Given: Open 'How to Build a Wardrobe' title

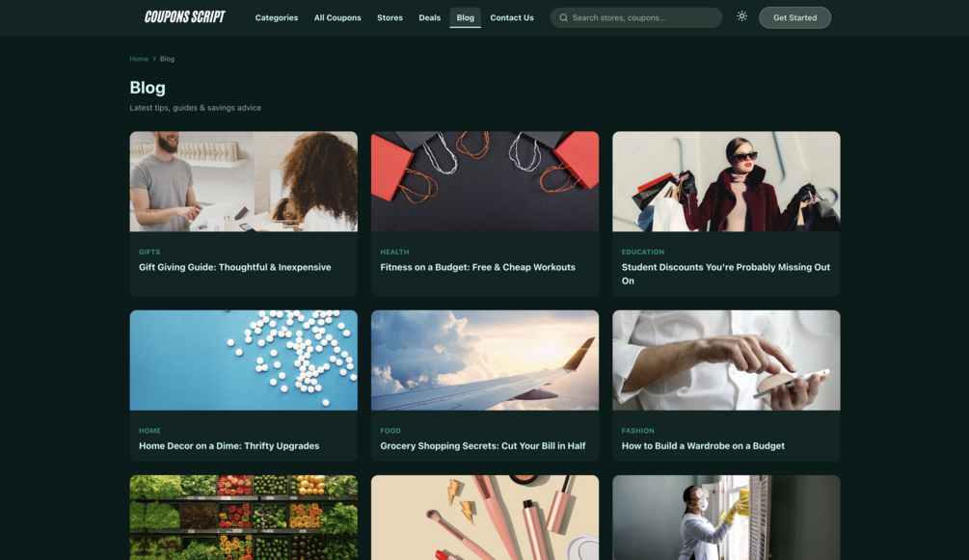Looking at the screenshot, I should click(703, 445).
